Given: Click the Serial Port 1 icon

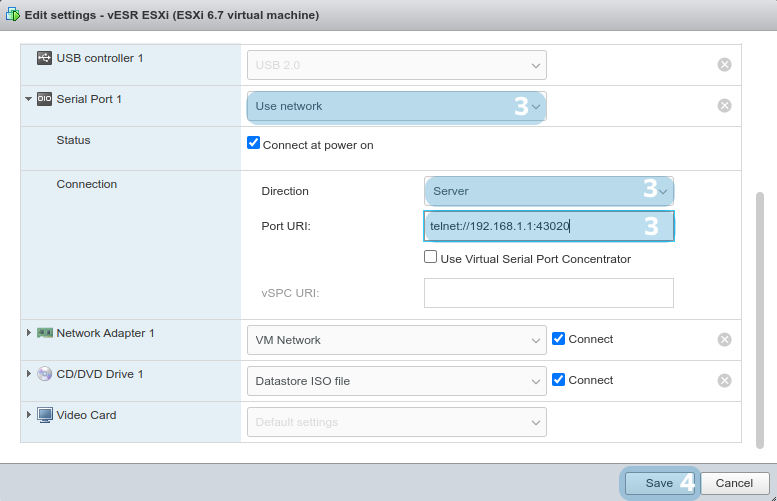Looking at the screenshot, I should coord(44,99).
